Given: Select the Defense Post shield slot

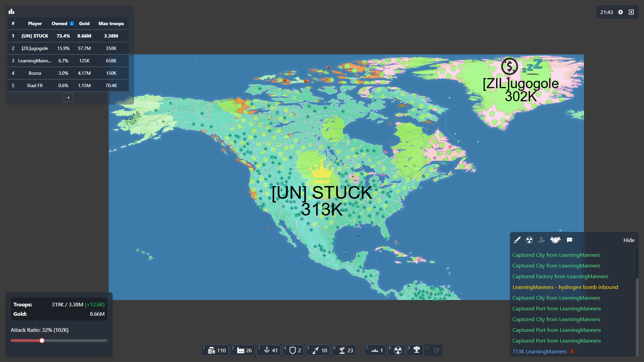Looking at the screenshot, I should [294, 350].
